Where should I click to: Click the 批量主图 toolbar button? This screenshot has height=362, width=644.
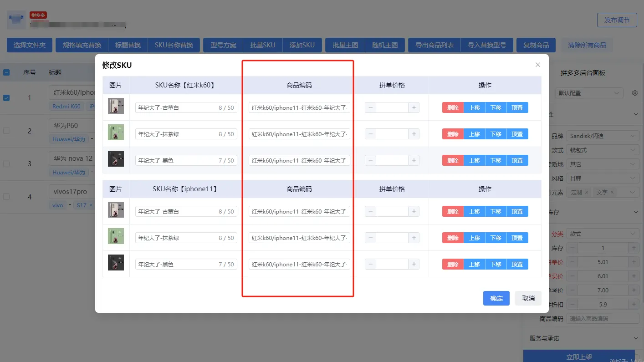tap(345, 45)
